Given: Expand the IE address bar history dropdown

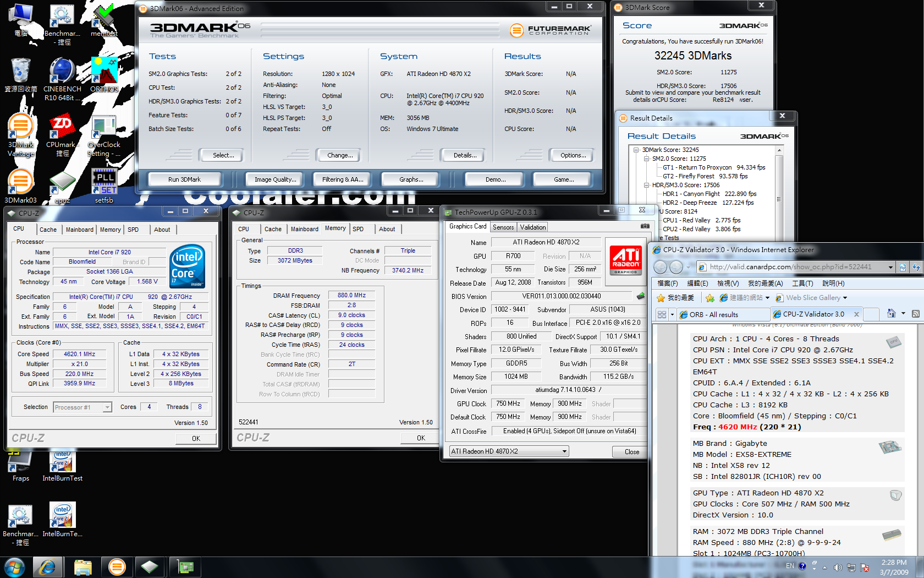Looking at the screenshot, I should (890, 267).
